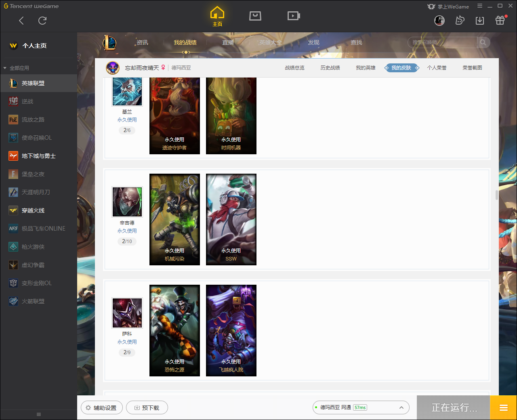Screen dimensions: 517x420
Task: Select 逆战 game in sidebar
Action: tap(38, 101)
